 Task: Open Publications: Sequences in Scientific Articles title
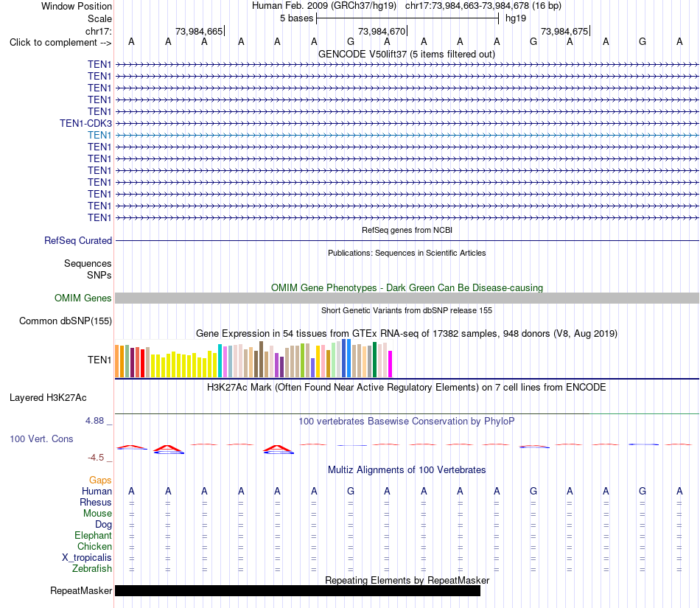(x=407, y=253)
